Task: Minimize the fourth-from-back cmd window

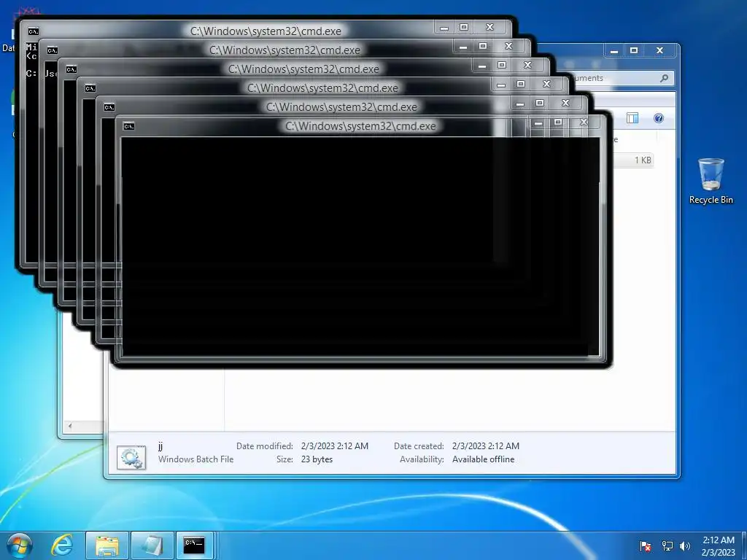Action: 500,85
